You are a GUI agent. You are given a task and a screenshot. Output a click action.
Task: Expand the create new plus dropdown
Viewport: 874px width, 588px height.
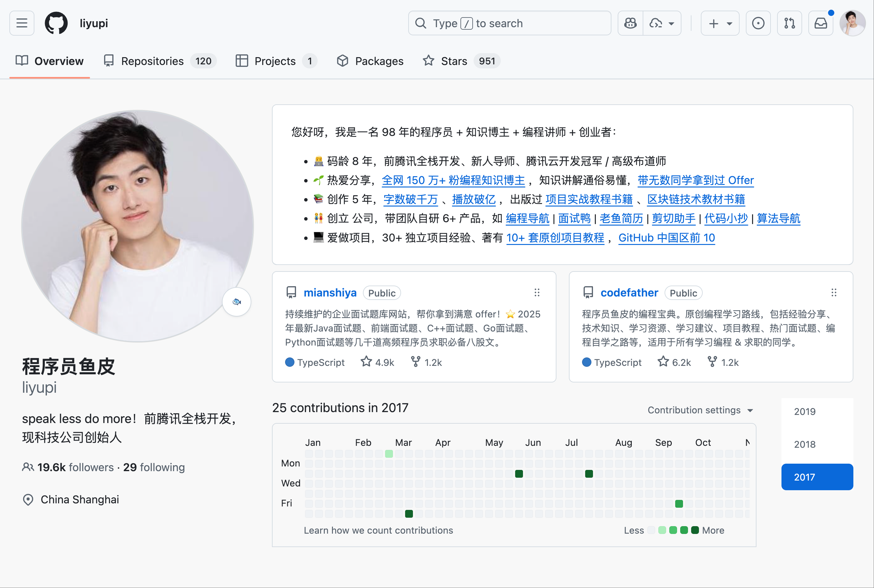(720, 23)
